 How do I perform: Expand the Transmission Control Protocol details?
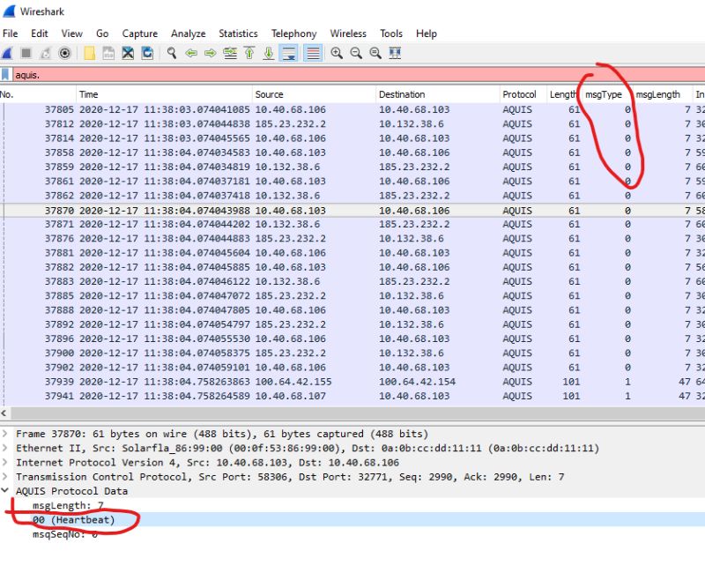pyautogui.click(x=7, y=477)
